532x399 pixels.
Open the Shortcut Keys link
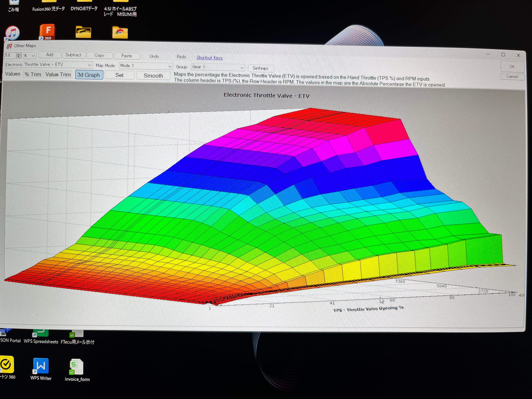pyautogui.click(x=209, y=58)
